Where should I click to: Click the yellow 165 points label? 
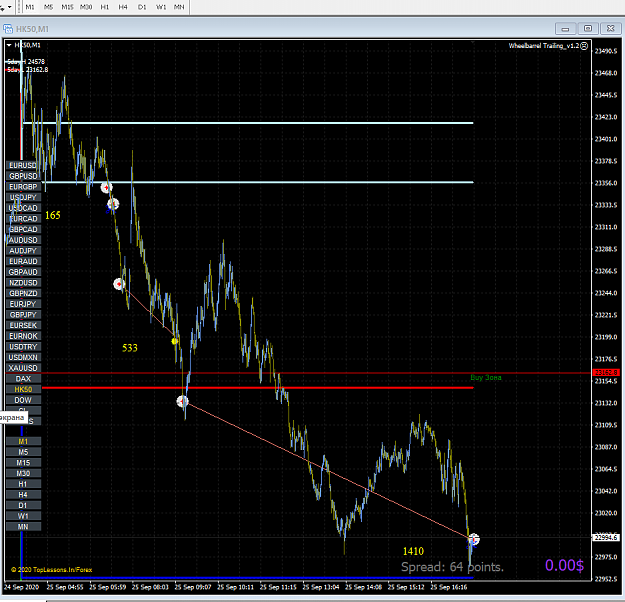[x=53, y=215]
